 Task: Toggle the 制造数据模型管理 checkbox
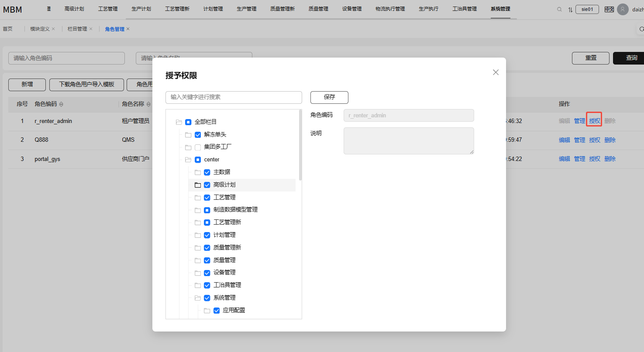[x=207, y=210]
